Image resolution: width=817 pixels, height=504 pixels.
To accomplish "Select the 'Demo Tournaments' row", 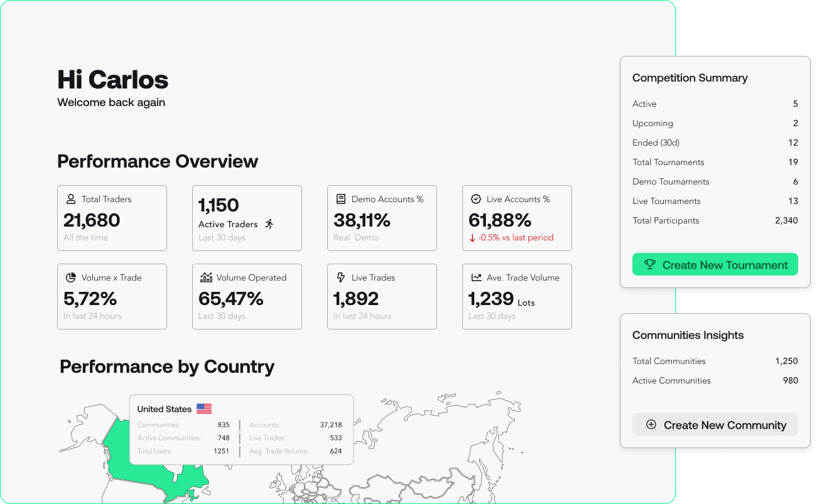I will pyautogui.click(x=715, y=182).
